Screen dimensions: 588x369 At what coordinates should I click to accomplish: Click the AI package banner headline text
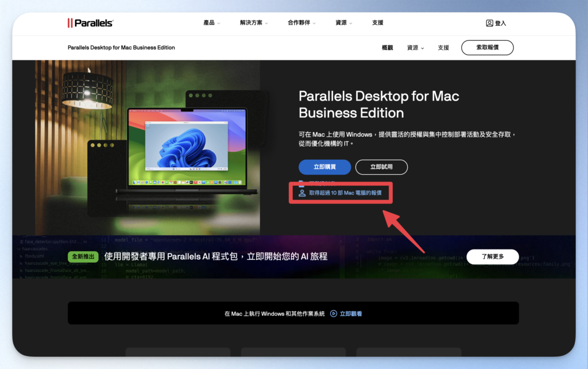tap(216, 256)
